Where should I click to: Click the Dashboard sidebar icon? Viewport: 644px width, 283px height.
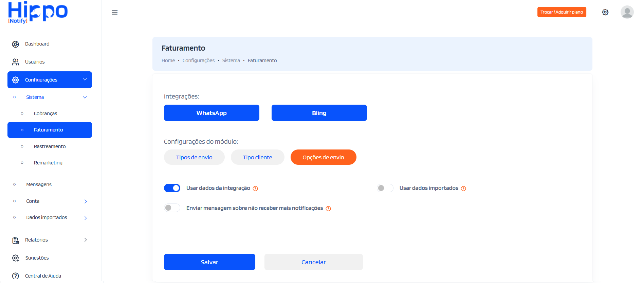tap(16, 44)
